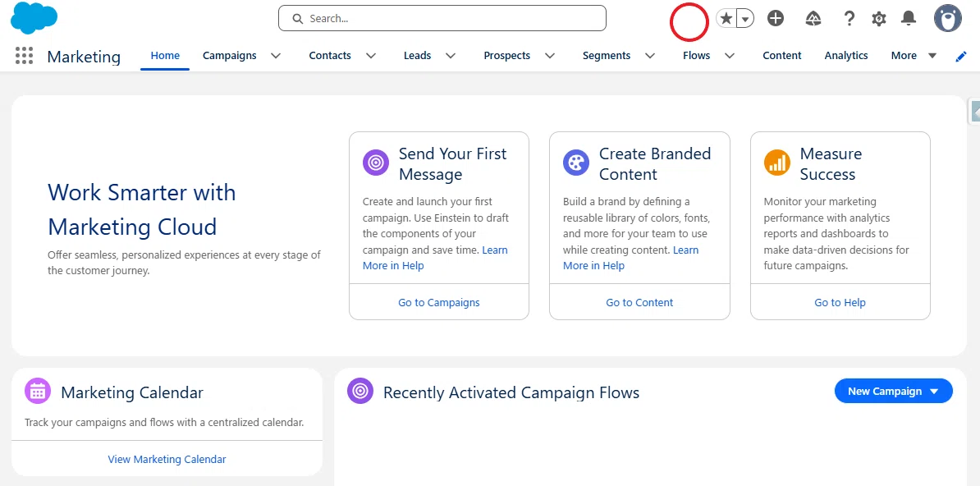
Task: Click the Marketing Calendar icon
Action: [38, 392]
